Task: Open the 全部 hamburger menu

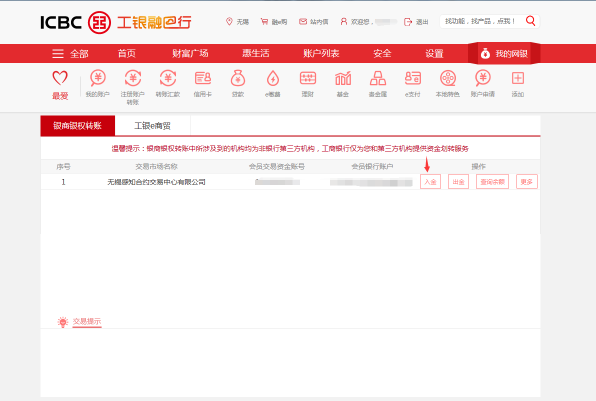Action: pos(70,54)
